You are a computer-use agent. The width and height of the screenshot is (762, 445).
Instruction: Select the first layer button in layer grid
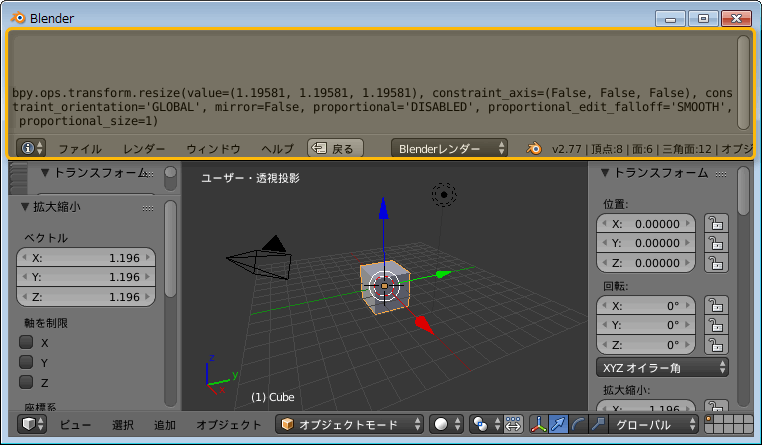pyautogui.click(x=710, y=419)
